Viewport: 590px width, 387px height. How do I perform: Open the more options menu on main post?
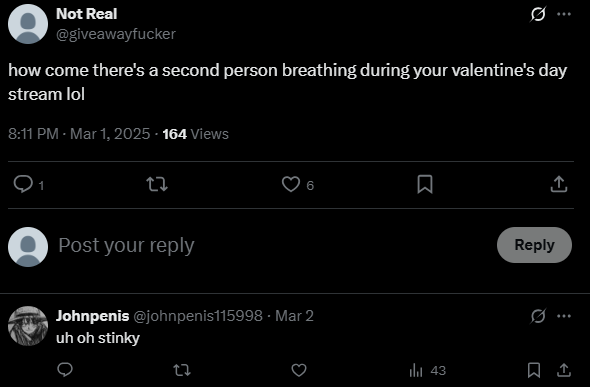click(x=564, y=14)
